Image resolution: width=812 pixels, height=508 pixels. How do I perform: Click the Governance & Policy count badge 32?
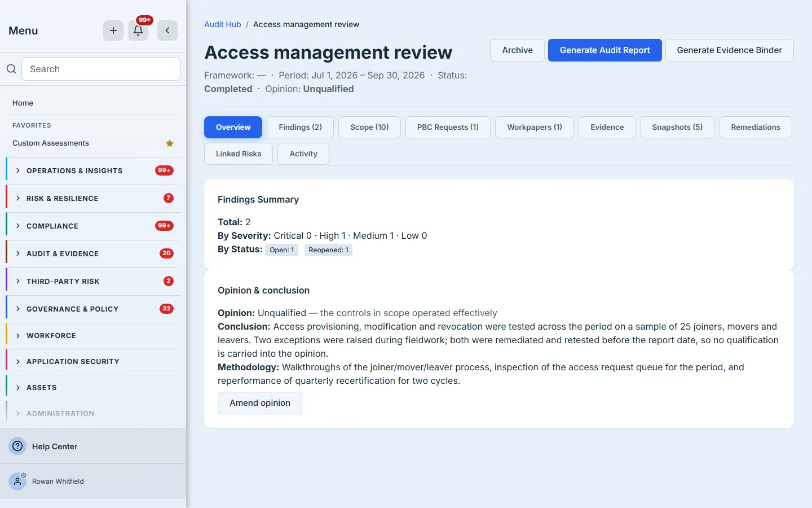166,309
